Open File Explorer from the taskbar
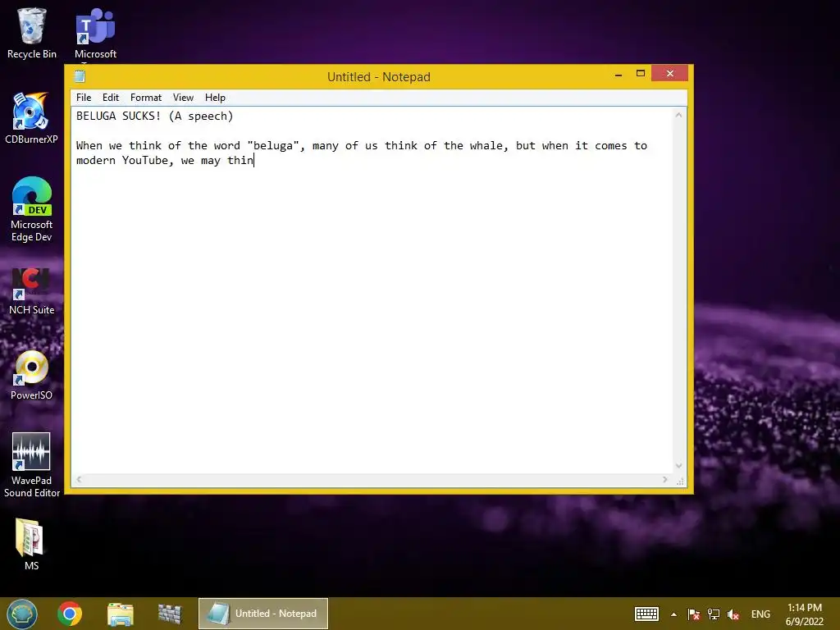This screenshot has width=840, height=630. [x=120, y=614]
